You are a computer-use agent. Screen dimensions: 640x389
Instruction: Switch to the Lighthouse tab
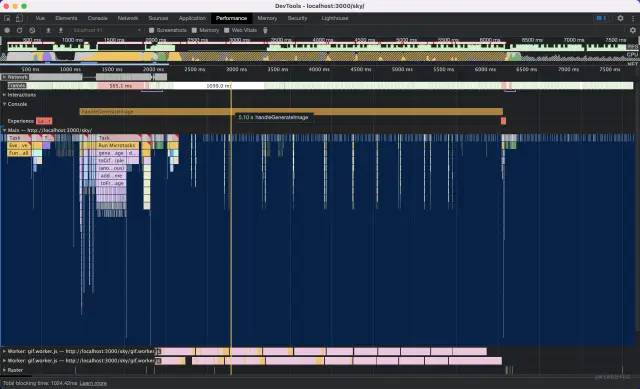pyautogui.click(x=335, y=18)
